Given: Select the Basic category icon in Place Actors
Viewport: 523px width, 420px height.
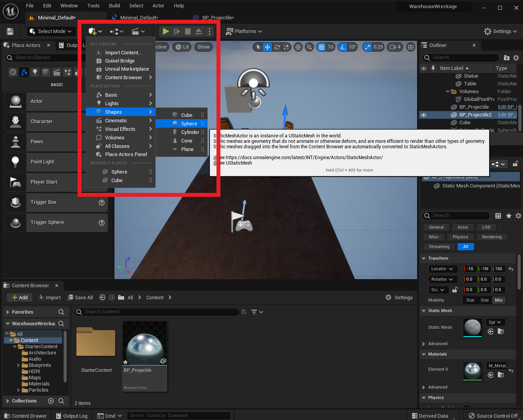Looking at the screenshot, I should (24, 72).
